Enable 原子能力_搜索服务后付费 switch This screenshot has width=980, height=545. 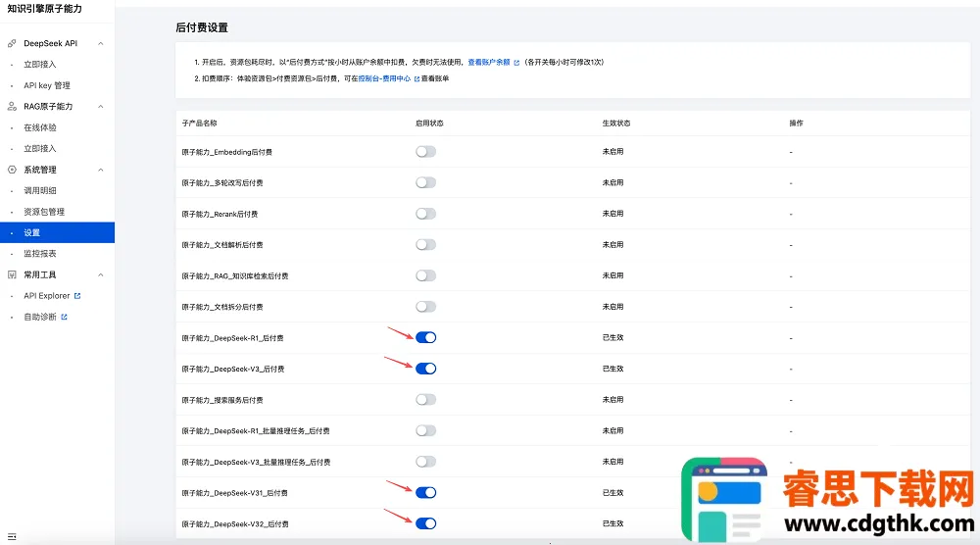(425, 399)
